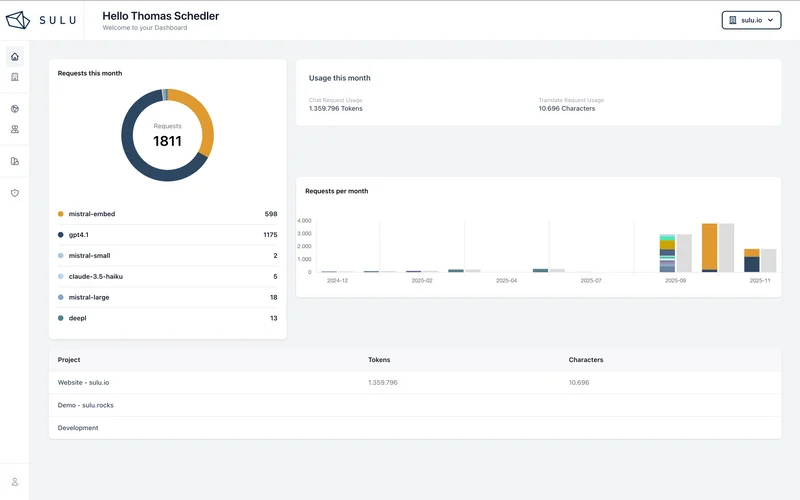
Task: Select the mistral-small legend row
Action: 167,256
